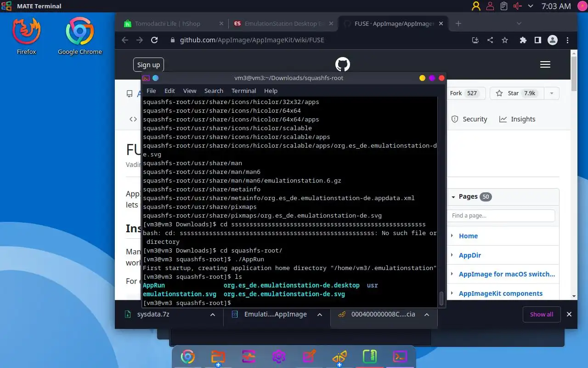Open the Insights tab on GitHub
588x368 pixels.
point(517,119)
